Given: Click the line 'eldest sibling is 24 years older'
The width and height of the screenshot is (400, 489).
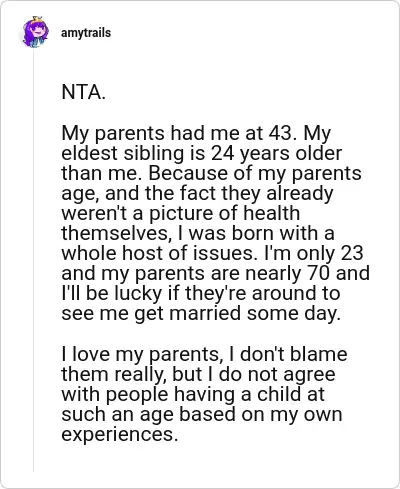Looking at the screenshot, I should [202, 153].
